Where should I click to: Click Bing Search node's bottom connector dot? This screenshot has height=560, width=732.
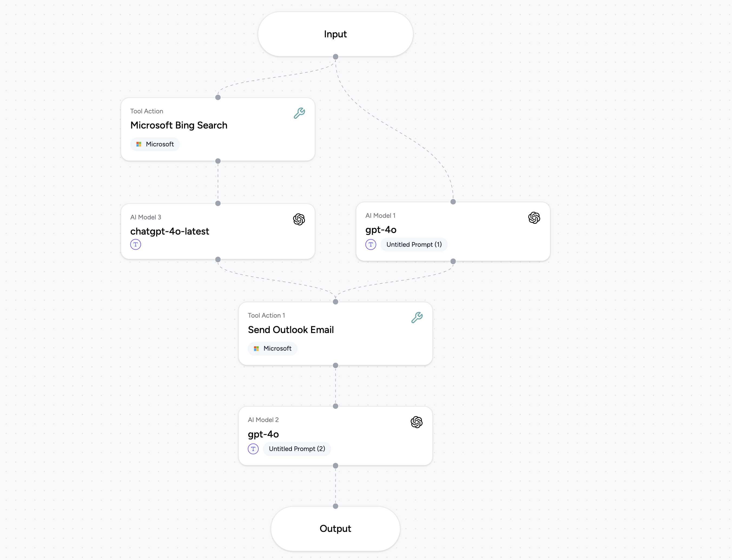pos(218,161)
